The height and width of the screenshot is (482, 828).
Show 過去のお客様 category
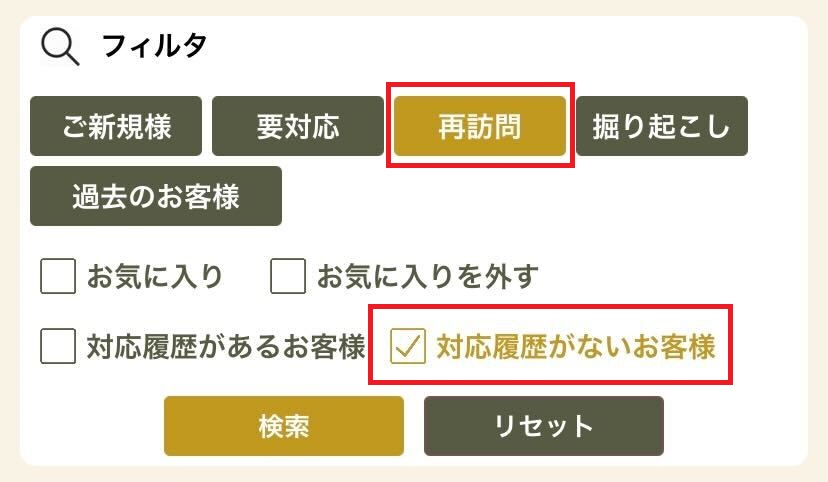click(x=156, y=196)
